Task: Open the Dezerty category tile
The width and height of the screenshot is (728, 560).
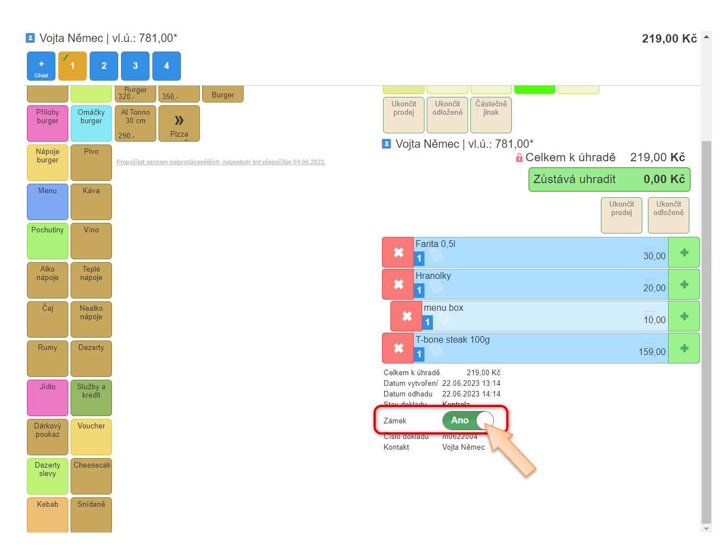Action: tap(91, 358)
